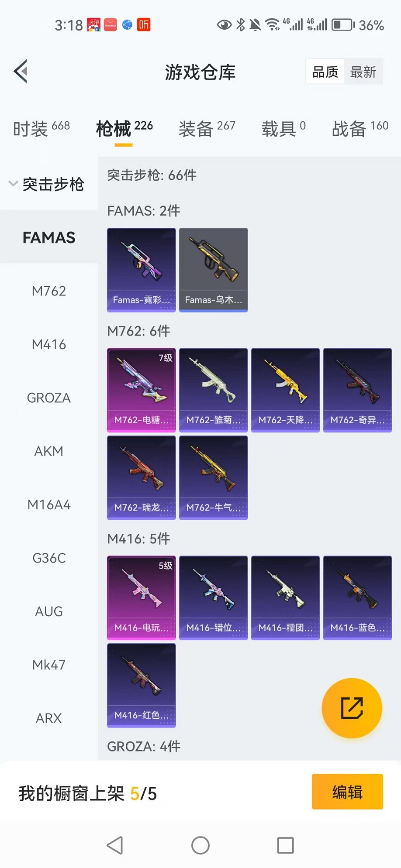Select M762 in the weapon sidebar
401x868 pixels.
(x=49, y=291)
